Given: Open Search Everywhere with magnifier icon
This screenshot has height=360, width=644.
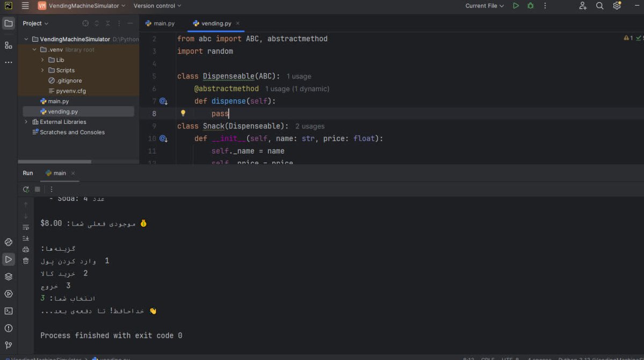Looking at the screenshot, I should [598, 5].
